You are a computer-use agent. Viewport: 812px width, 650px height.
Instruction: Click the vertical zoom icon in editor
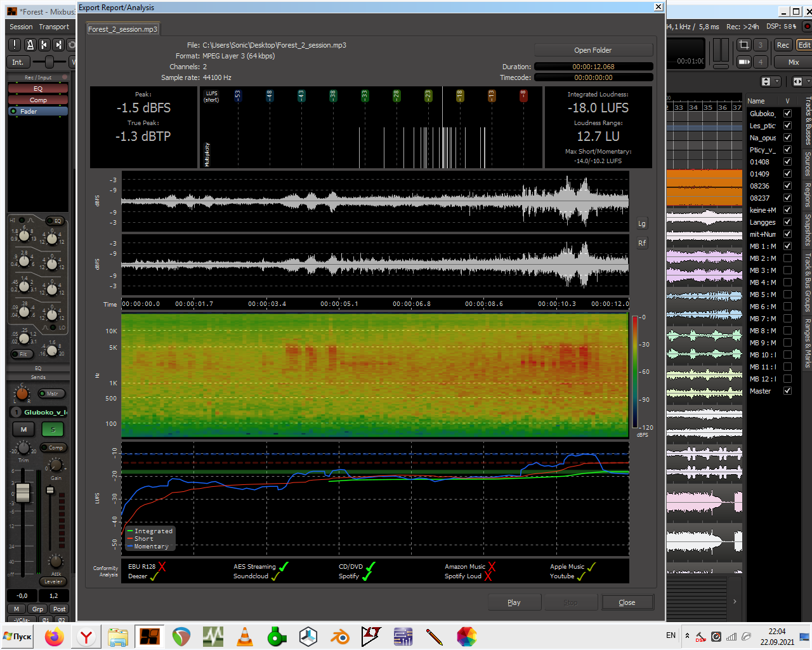(766, 81)
